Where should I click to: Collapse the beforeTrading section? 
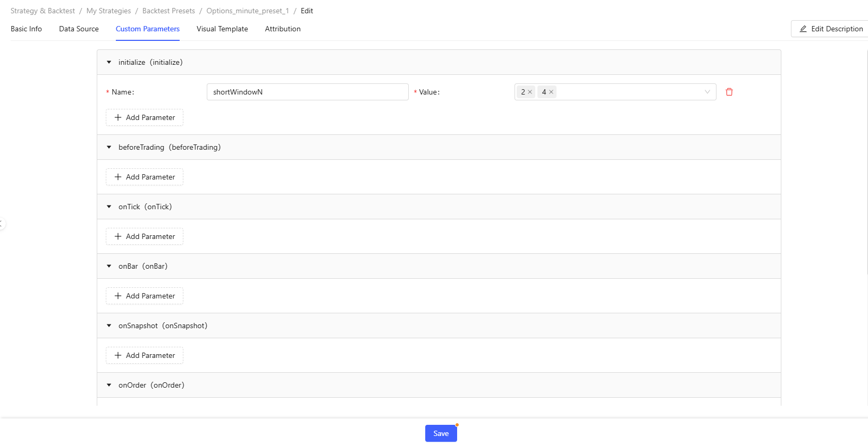[x=109, y=148]
